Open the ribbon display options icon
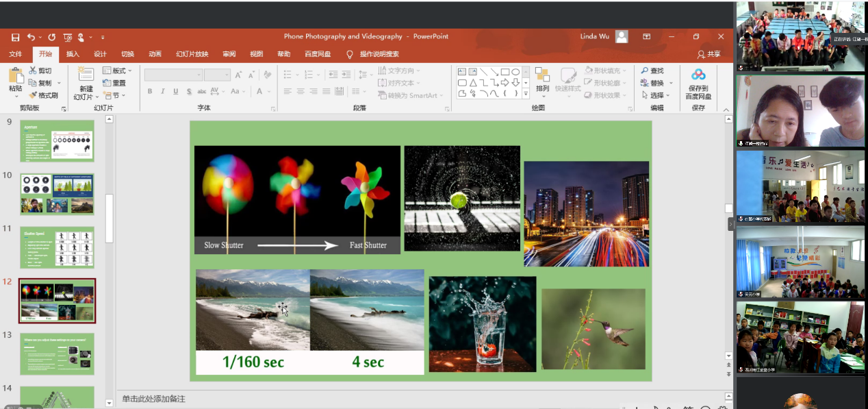 [647, 37]
